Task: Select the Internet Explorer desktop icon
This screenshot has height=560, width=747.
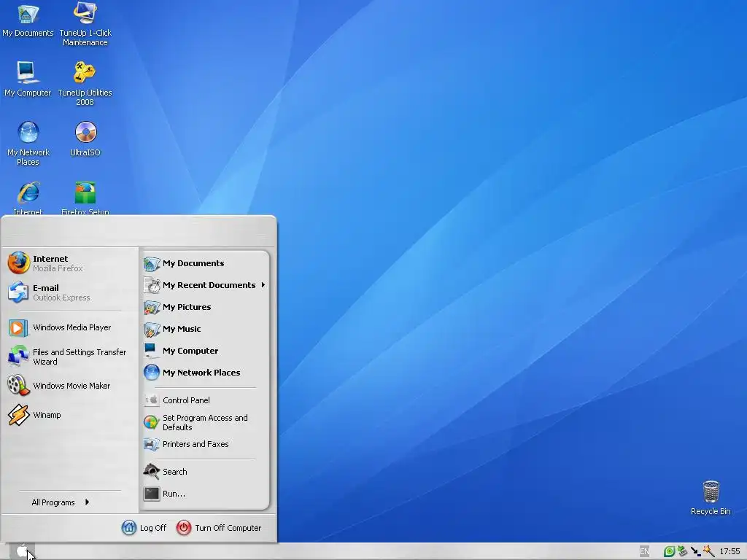Action: point(28,197)
